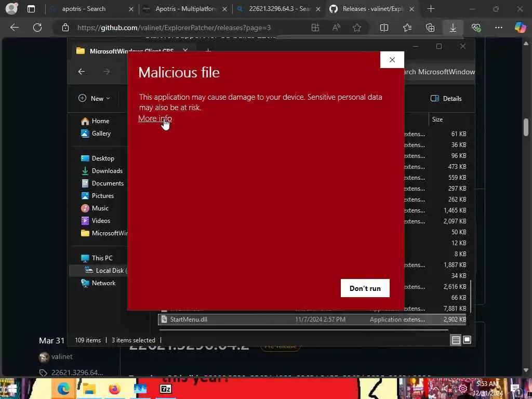Viewport: 532px width, 399px height.
Task: Switch to the 22621.3296.64.3 search tab
Action: 279,9
